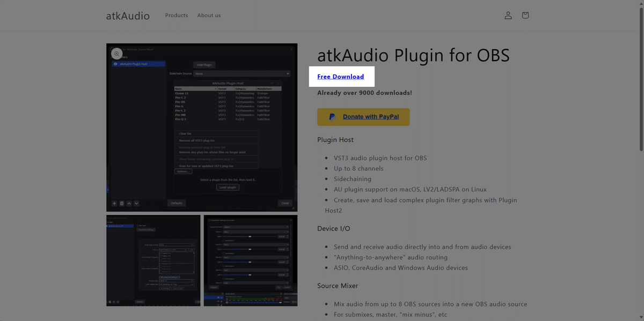Open the Products menu
This screenshot has width=644, height=321.
[176, 16]
